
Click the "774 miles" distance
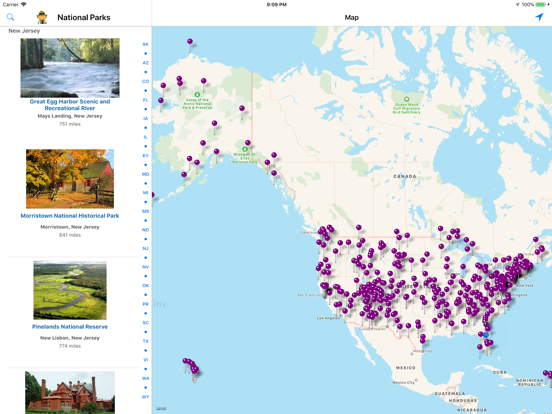[x=70, y=346]
